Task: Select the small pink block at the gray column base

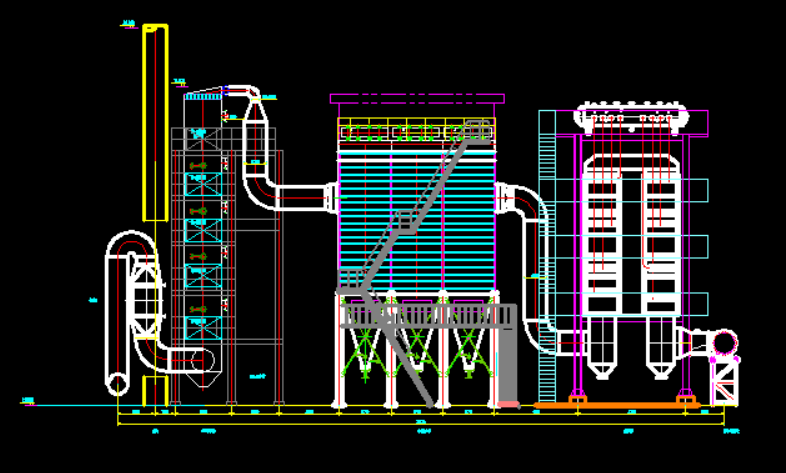Action: [508, 404]
